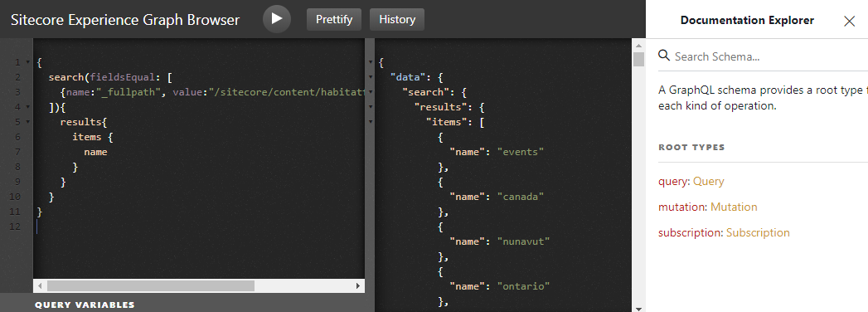
Task: Fold the root brace in the results pane
Action: point(371,62)
